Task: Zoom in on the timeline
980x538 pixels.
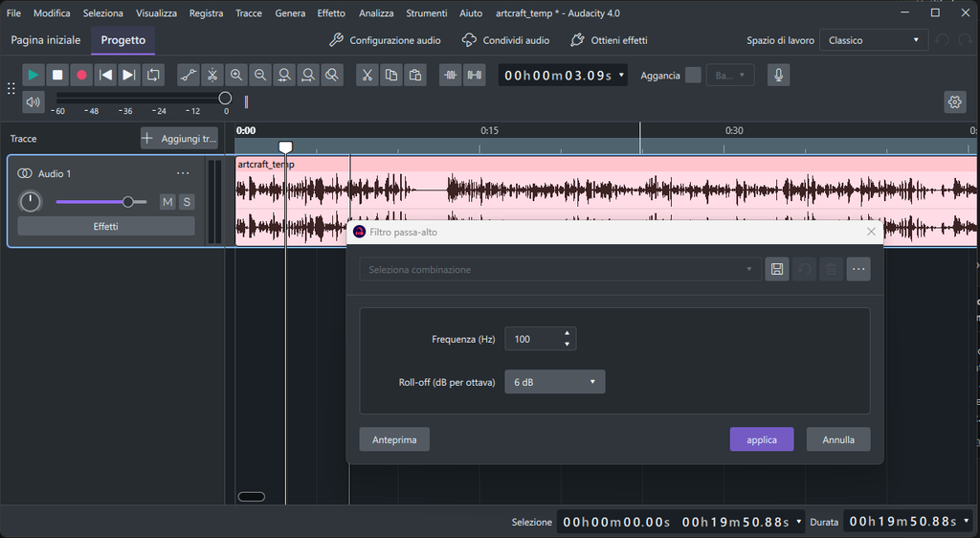Action: 236,75
